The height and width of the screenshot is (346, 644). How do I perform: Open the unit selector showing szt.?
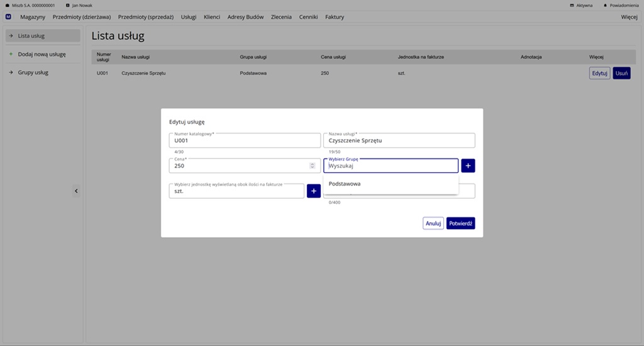[236, 191]
